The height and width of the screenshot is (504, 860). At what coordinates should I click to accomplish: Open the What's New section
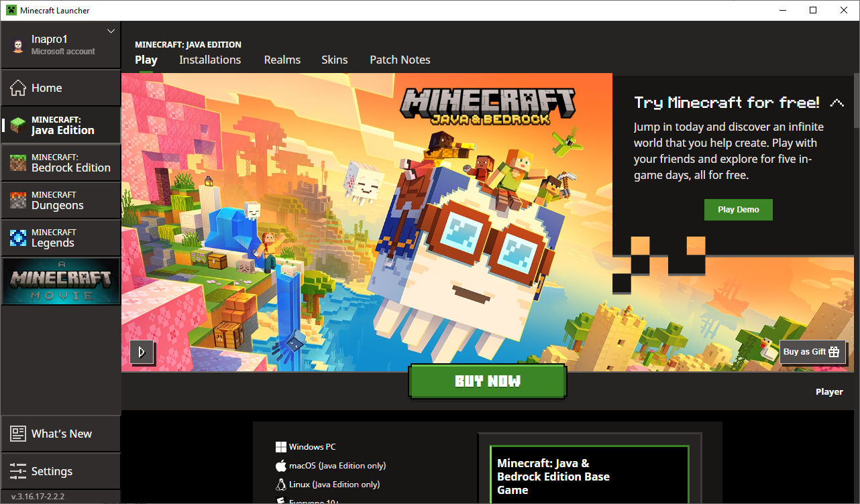60,434
